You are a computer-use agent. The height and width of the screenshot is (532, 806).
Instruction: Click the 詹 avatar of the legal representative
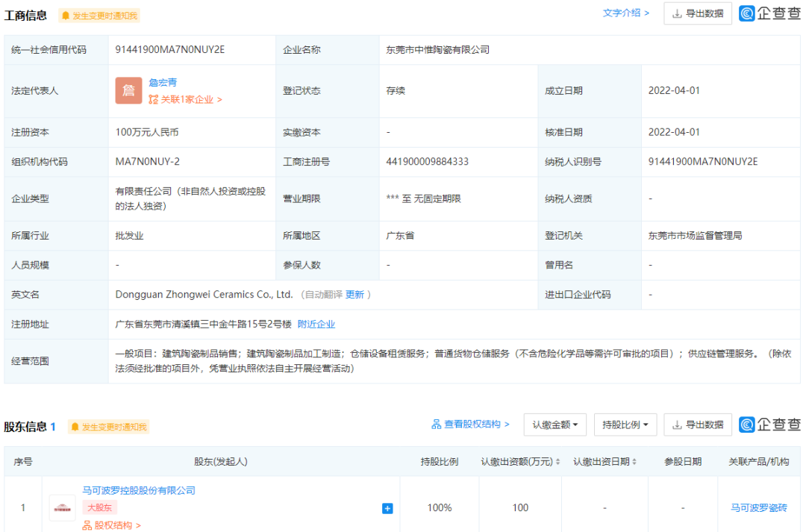click(x=128, y=90)
